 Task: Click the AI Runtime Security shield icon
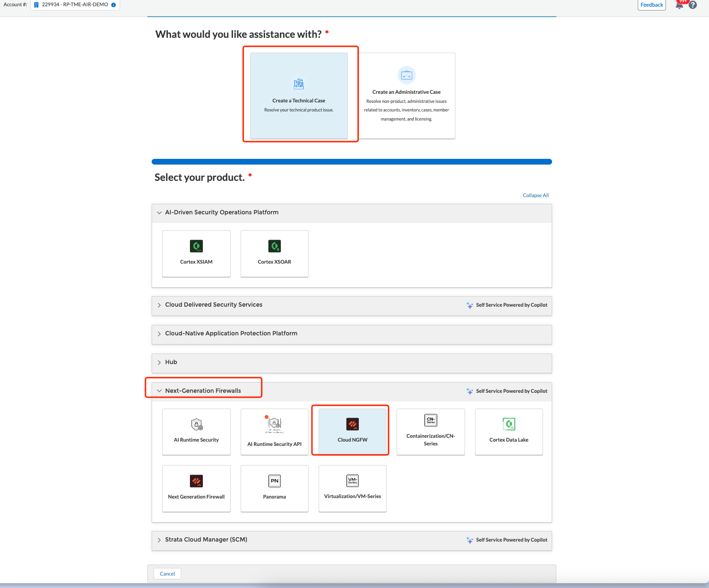coord(197,424)
